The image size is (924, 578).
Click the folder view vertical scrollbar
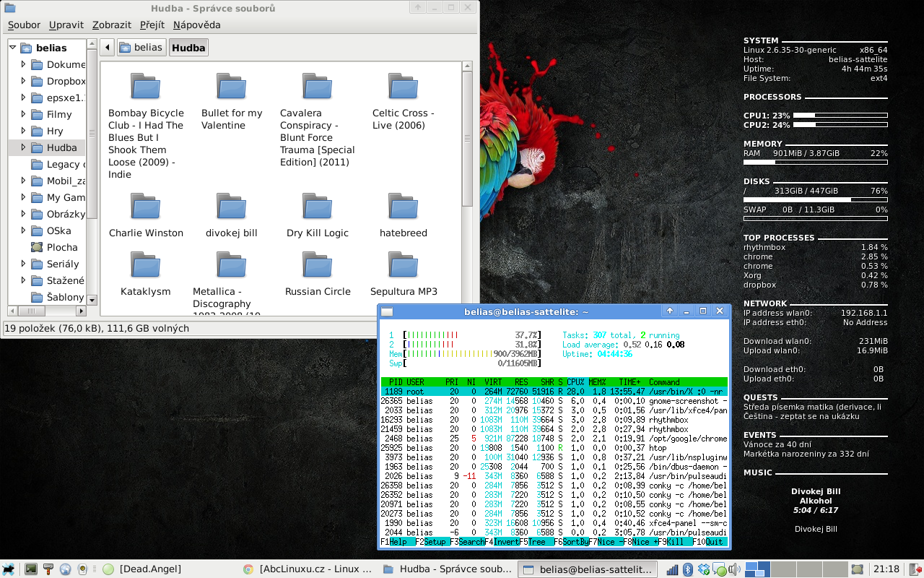pos(467,137)
